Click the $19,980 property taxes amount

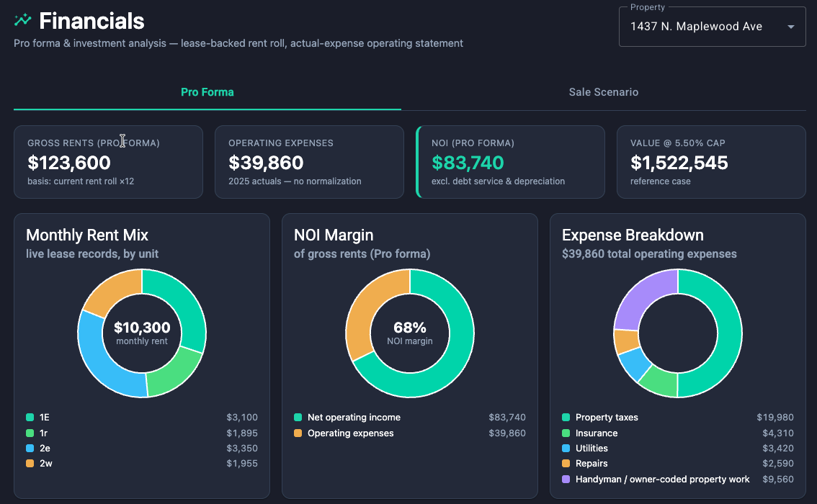point(774,417)
